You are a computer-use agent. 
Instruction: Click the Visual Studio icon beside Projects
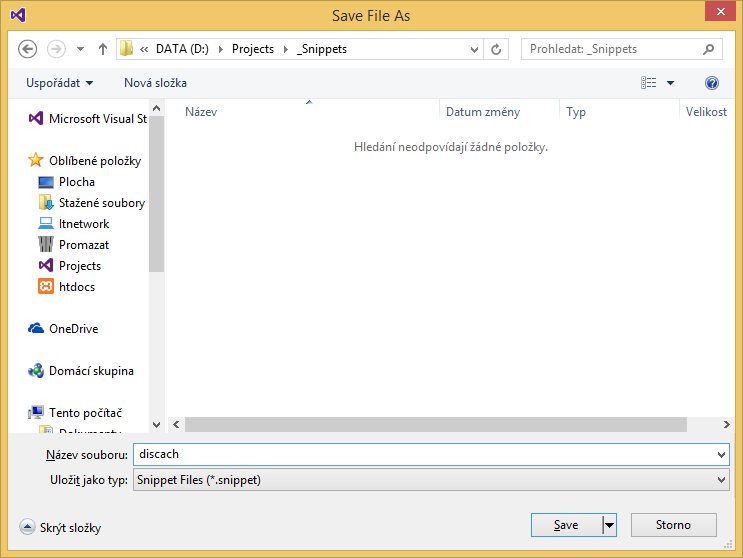(x=45, y=265)
